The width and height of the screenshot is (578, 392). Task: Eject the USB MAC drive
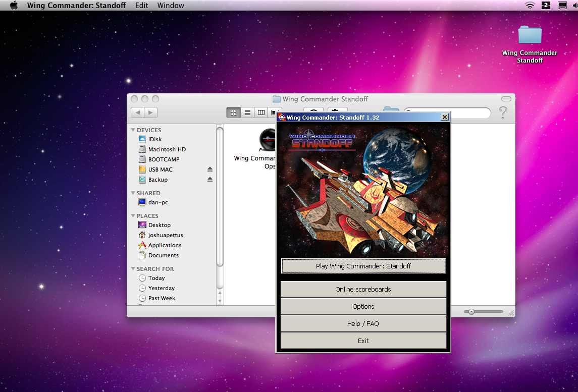click(210, 170)
